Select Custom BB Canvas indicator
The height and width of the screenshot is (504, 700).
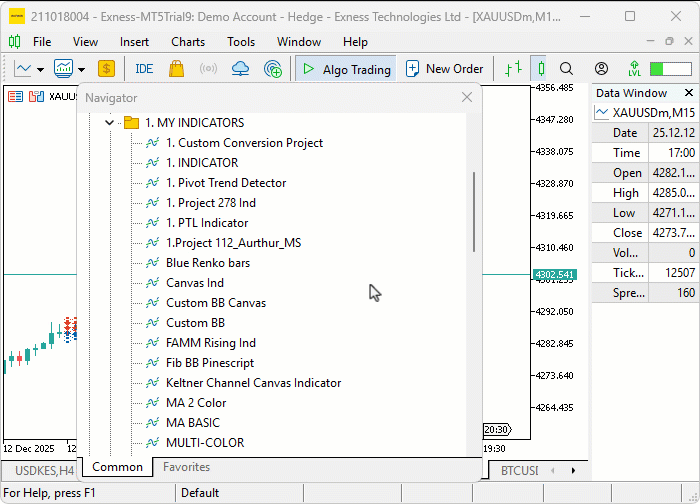coord(216,303)
